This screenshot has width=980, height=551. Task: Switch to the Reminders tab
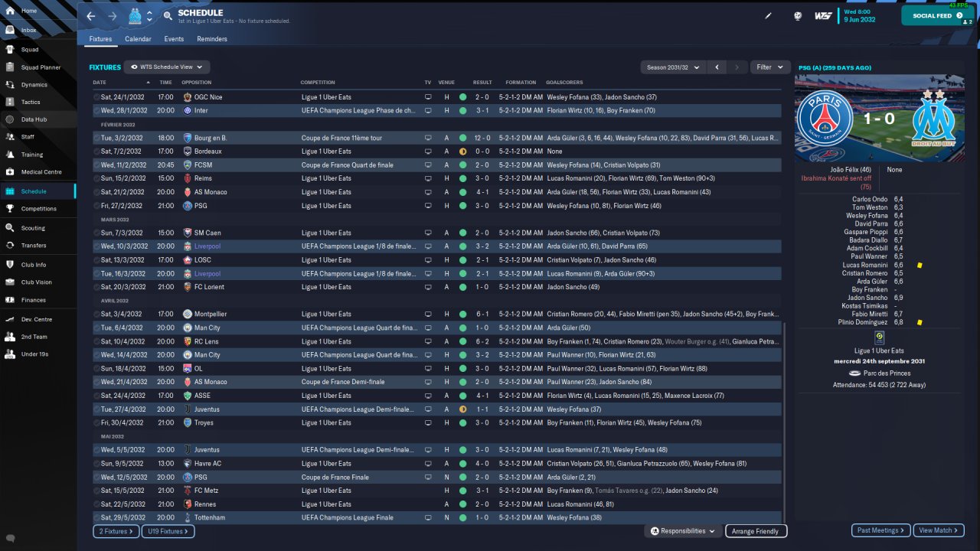(x=212, y=39)
